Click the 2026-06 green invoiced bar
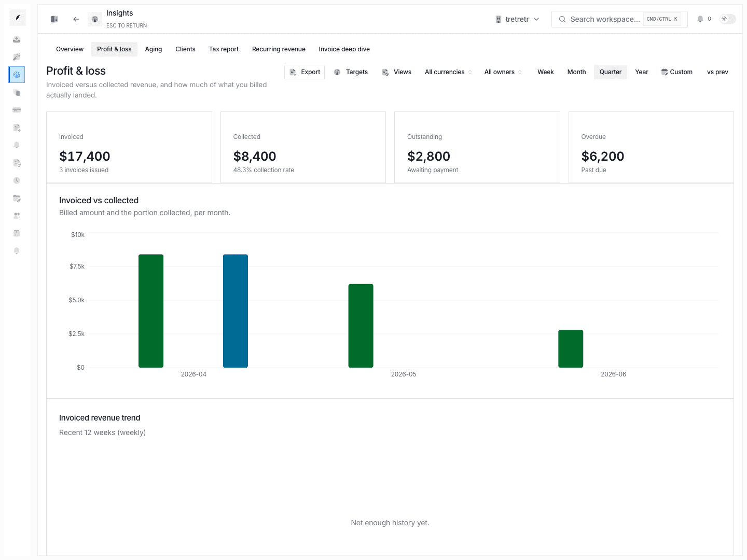747x560 pixels. point(571,349)
